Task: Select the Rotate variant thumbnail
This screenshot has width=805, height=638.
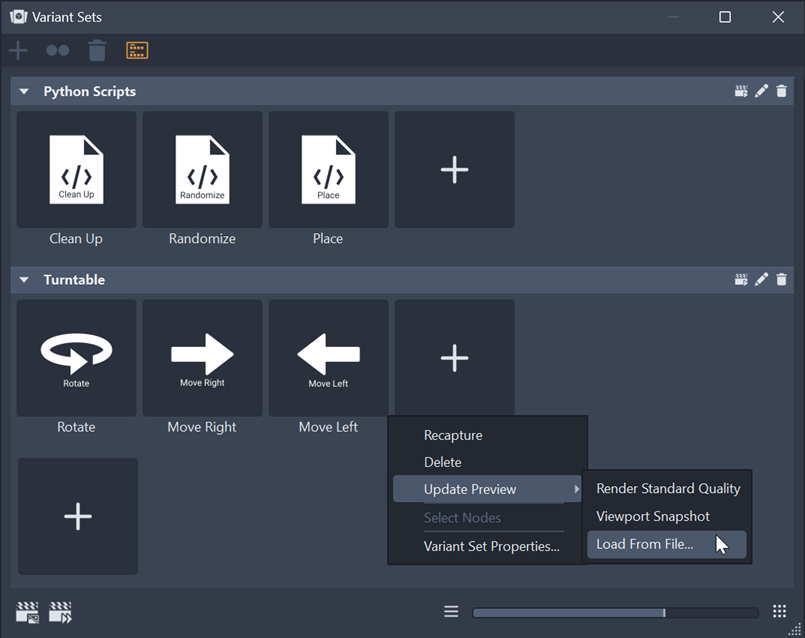Action: 76,358
